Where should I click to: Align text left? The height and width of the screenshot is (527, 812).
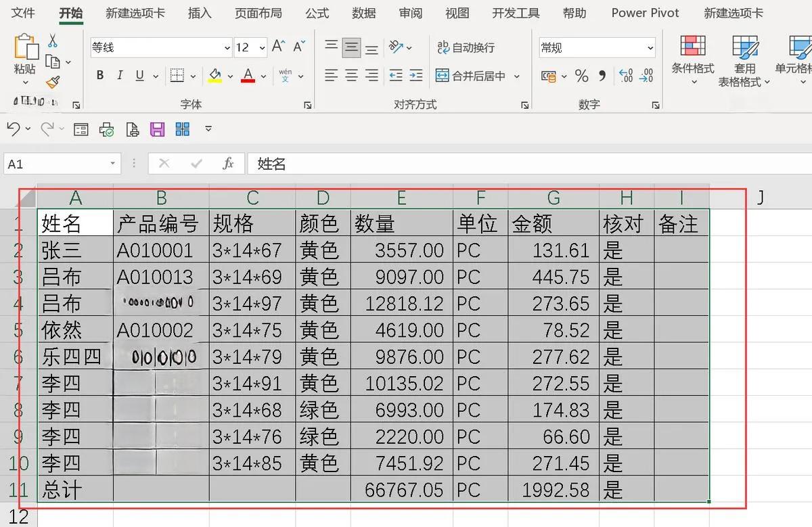[331, 75]
